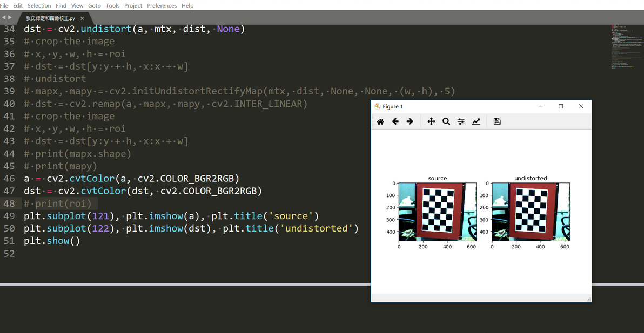
Task: Save the figure with floppy icon
Action: 497,121
